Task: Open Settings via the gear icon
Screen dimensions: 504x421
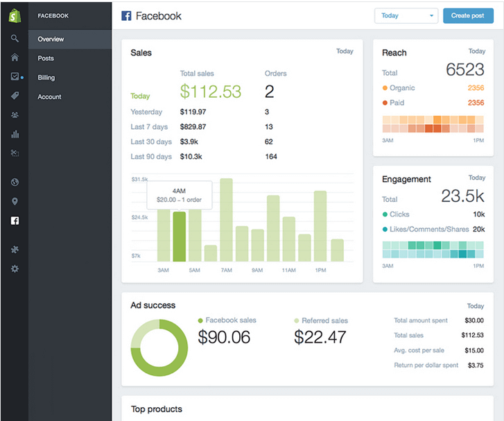Action: 15,268
